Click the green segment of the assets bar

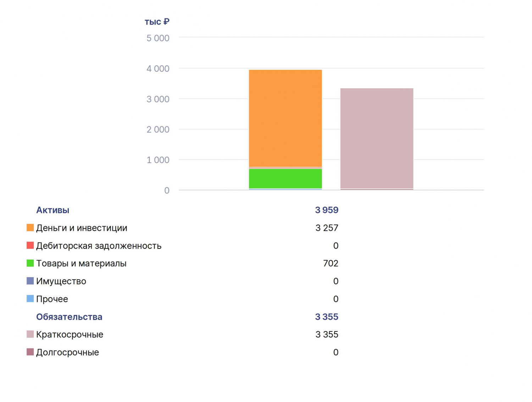[286, 178]
